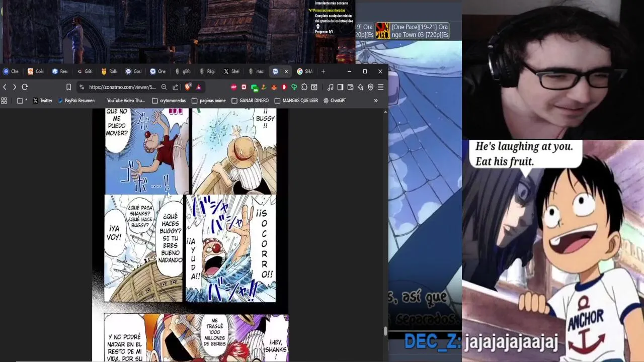
Task: Open the Brave Wallet icon
Action: point(351,87)
